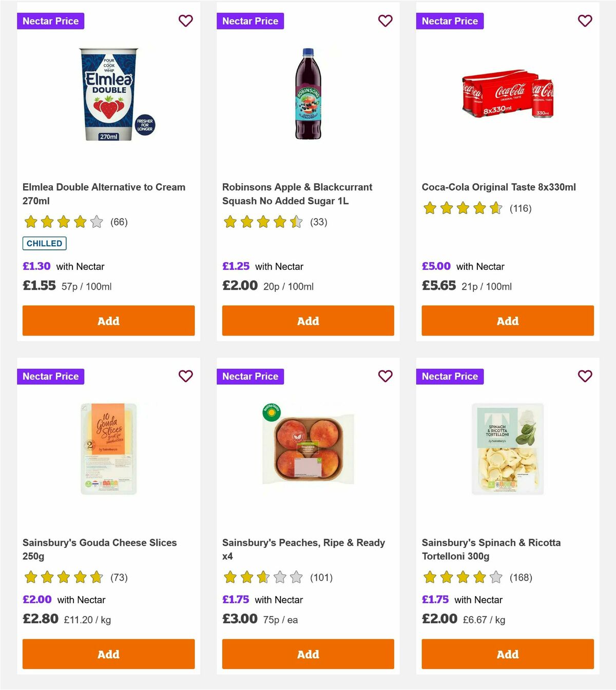Click the heart icon on Robinsons squash
The width and height of the screenshot is (616, 690).
tap(385, 21)
